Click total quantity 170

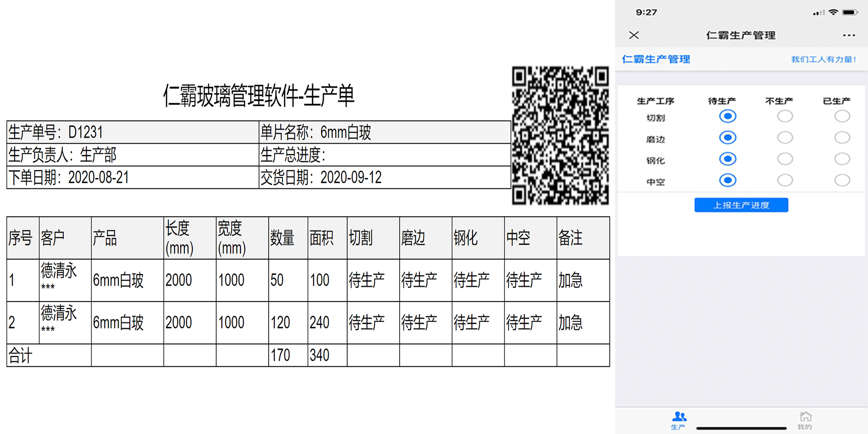(x=280, y=355)
